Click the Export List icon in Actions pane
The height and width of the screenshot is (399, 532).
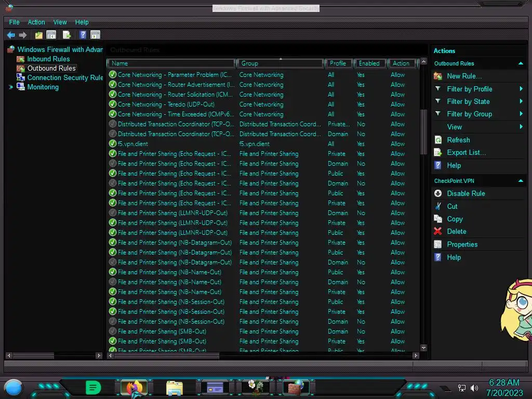point(438,153)
